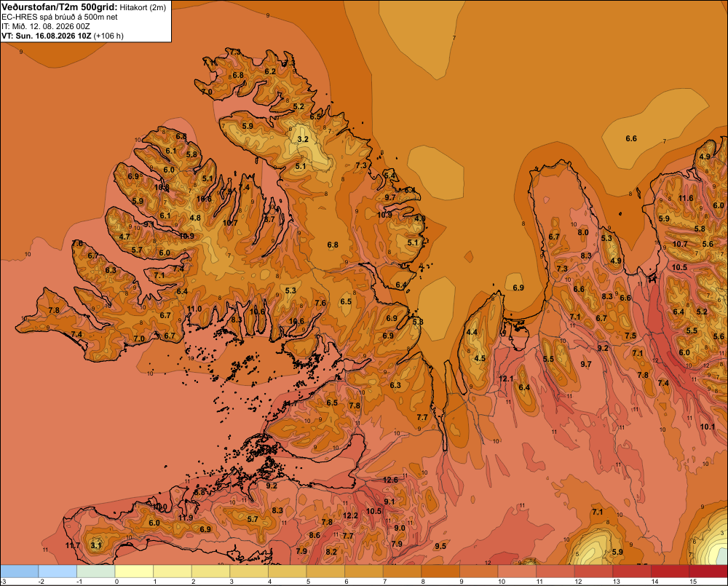Click the 6.6 label over the sea
The height and width of the screenshot is (586, 728).
click(x=631, y=138)
